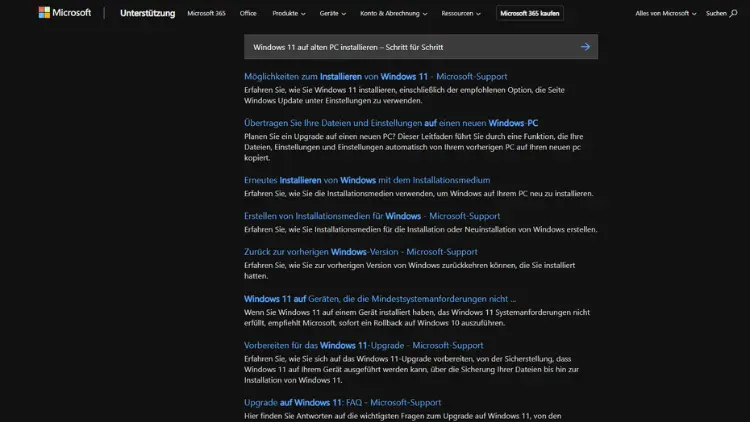Open result Windows 11 auf Geräten, Mindestsystemanforderungen
The image size is (750, 422).
[x=380, y=299]
